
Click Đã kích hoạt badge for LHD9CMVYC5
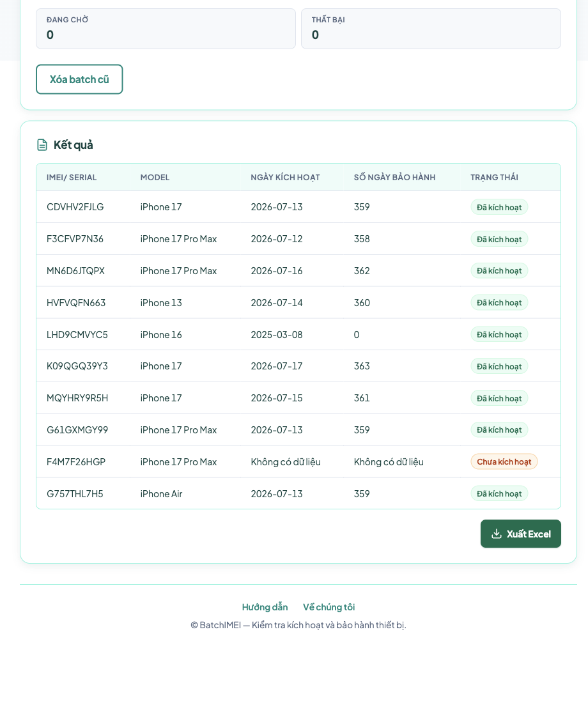click(499, 334)
